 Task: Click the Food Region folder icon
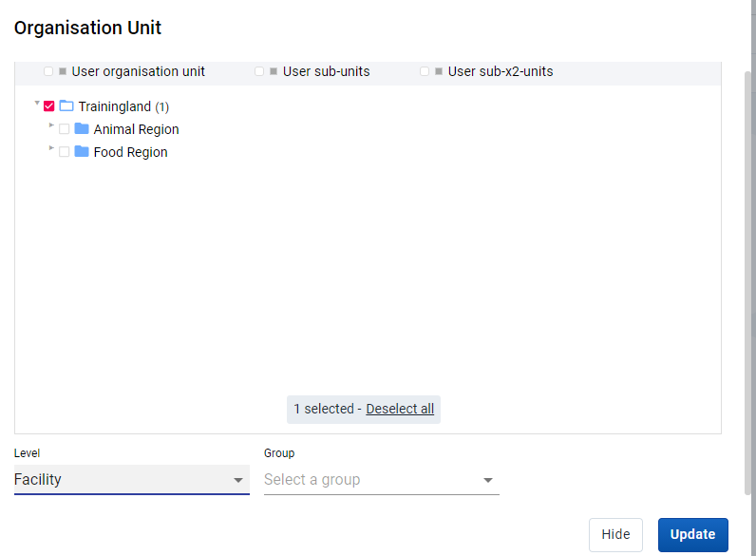tap(82, 151)
